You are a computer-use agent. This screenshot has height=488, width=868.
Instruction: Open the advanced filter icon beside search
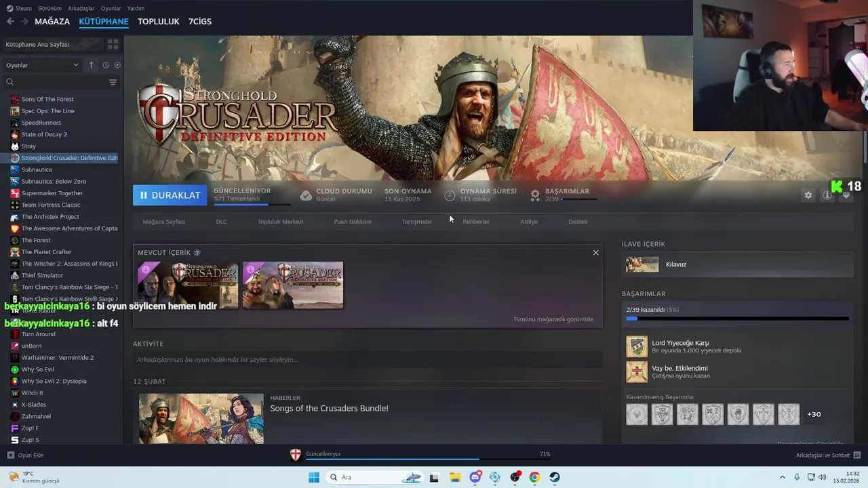pyautogui.click(x=113, y=82)
